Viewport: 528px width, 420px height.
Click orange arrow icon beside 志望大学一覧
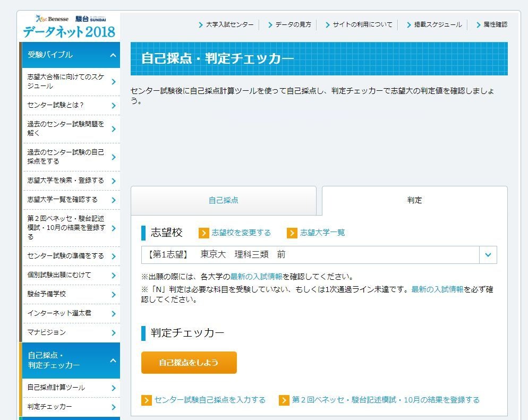pyautogui.click(x=292, y=233)
